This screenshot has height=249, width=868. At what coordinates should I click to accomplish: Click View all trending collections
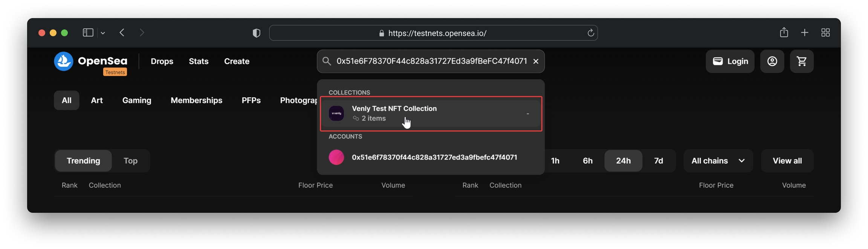[787, 160]
